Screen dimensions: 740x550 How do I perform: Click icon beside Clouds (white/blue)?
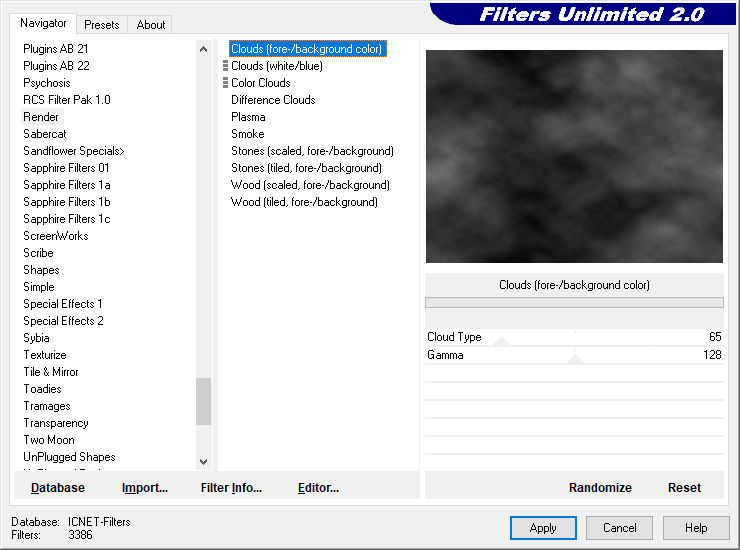[226, 66]
